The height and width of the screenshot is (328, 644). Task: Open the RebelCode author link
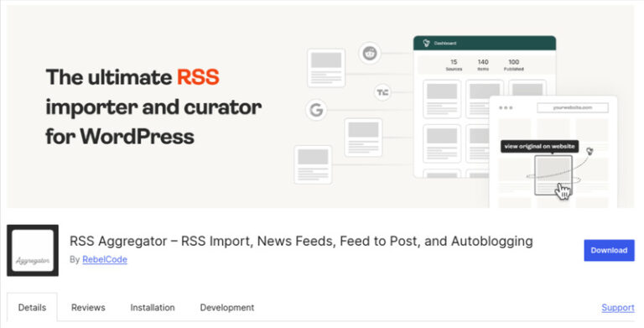click(105, 259)
